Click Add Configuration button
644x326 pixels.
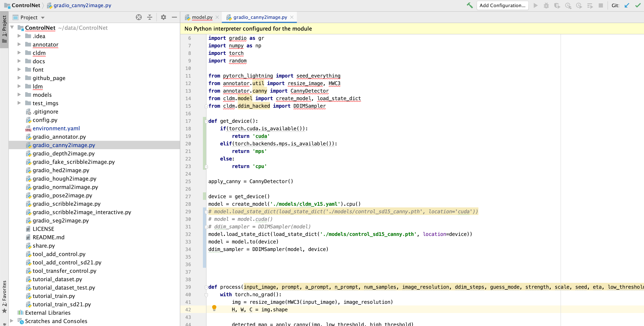coord(502,5)
